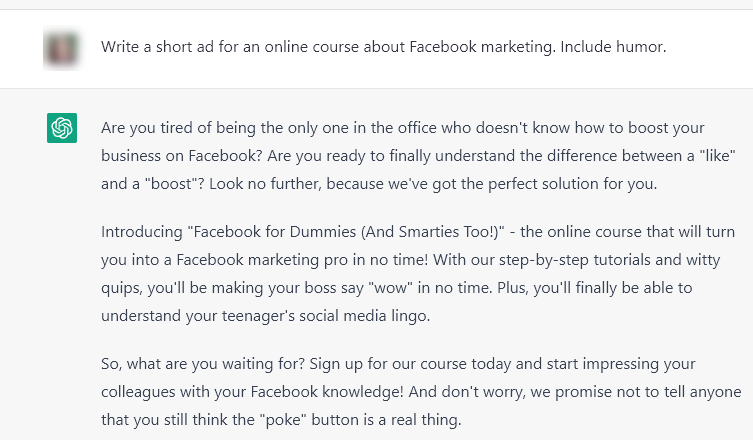Click the paragraph starting "Are you tired"
This screenshot has width=753, height=440.
402,156
